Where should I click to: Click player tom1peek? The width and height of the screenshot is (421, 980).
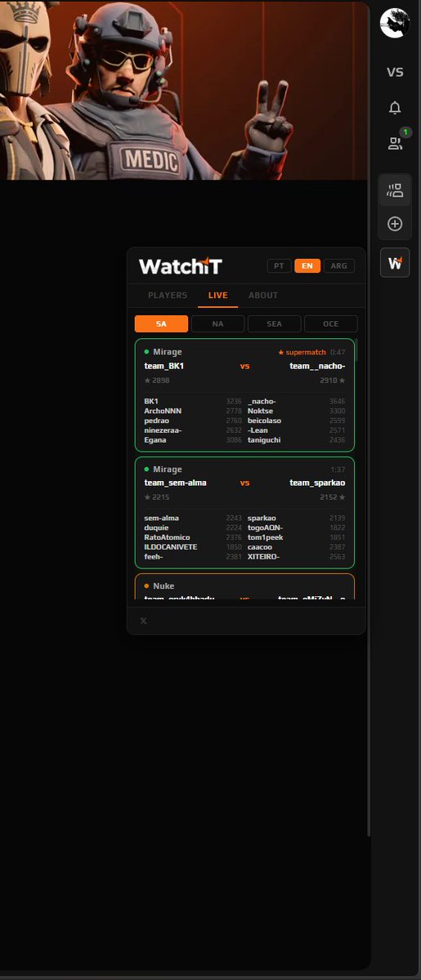coord(265,537)
